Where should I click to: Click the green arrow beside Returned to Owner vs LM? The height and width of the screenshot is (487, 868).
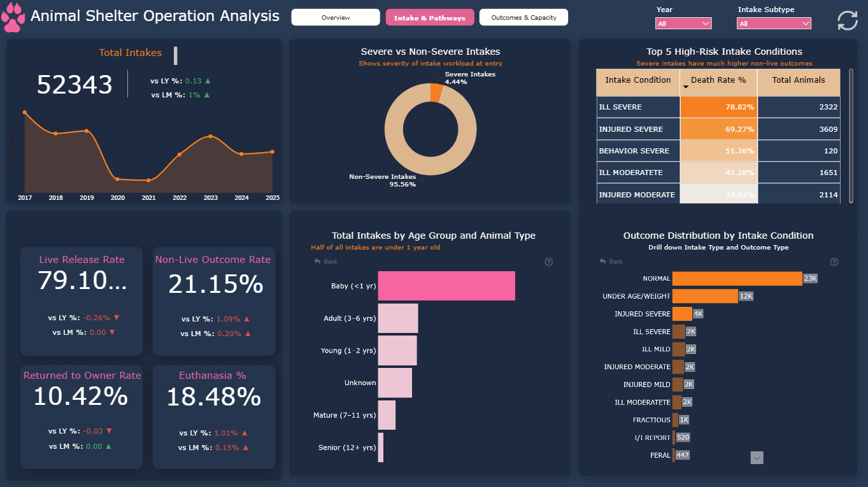point(108,446)
